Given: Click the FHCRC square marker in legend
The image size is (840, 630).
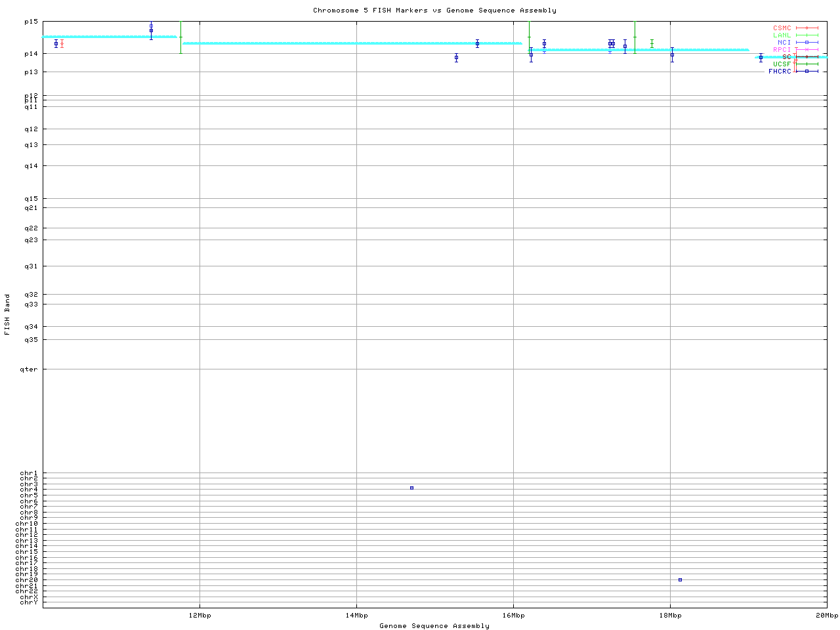Looking at the screenshot, I should (x=807, y=72).
